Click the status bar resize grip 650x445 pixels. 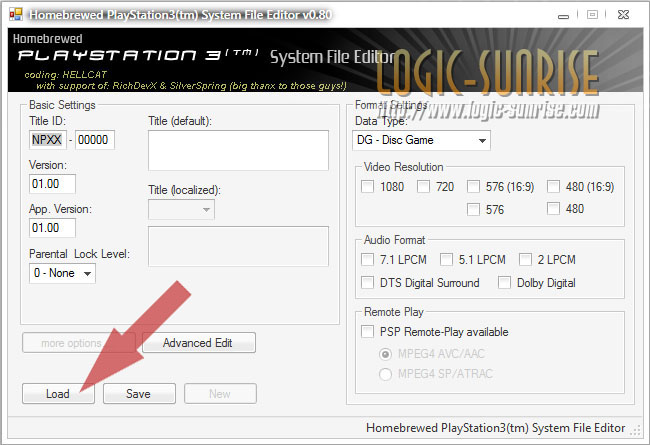635,430
